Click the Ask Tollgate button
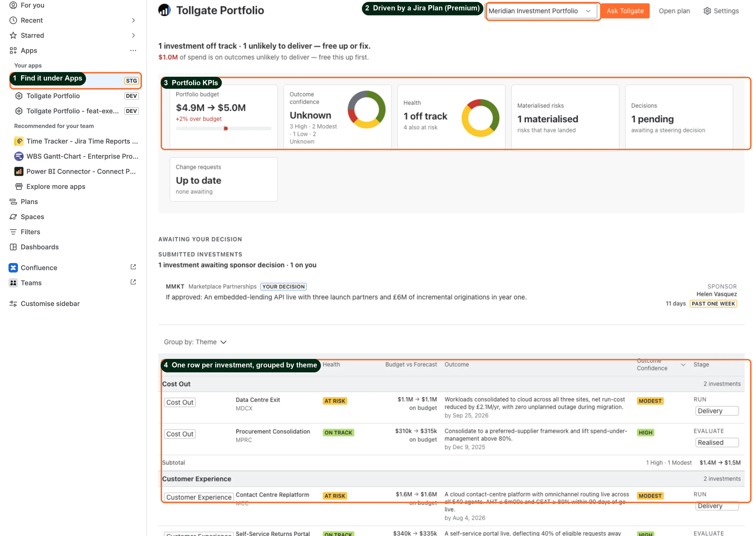 [x=625, y=11]
